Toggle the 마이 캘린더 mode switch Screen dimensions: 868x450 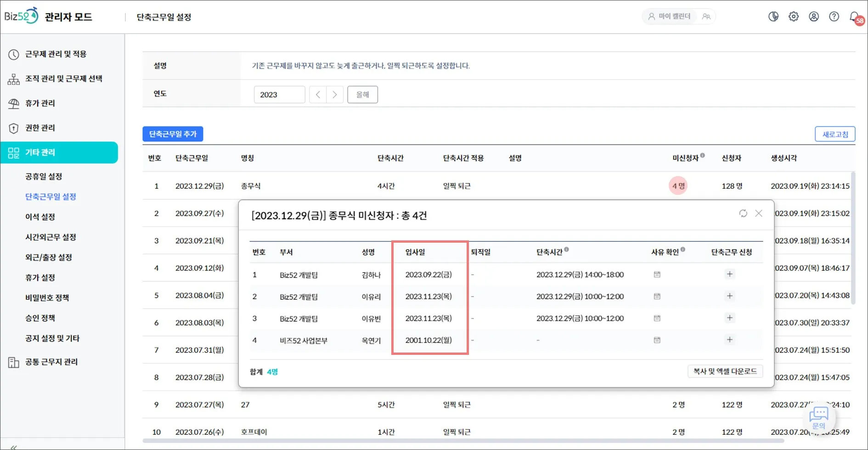click(678, 17)
